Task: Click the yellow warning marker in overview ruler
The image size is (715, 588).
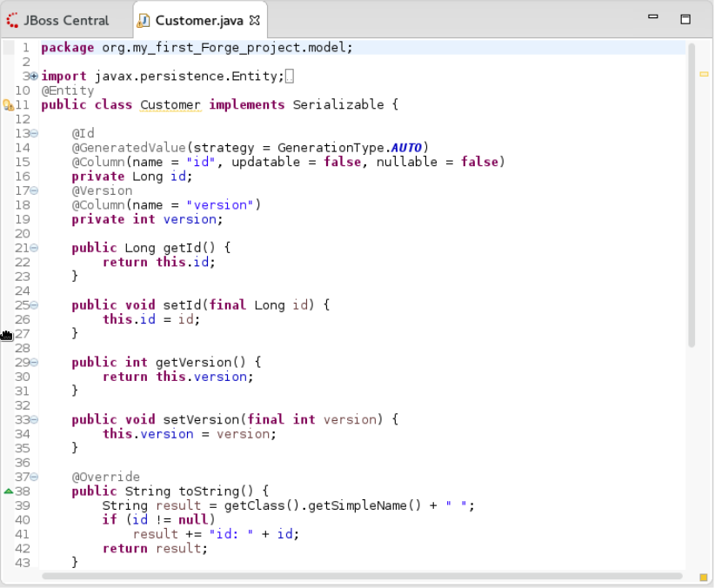Action: click(704, 74)
